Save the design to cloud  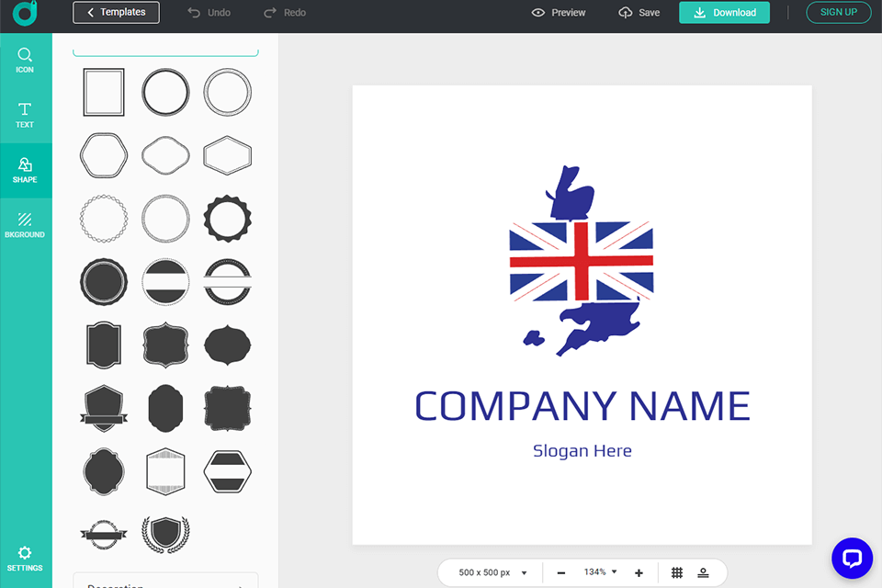point(639,12)
